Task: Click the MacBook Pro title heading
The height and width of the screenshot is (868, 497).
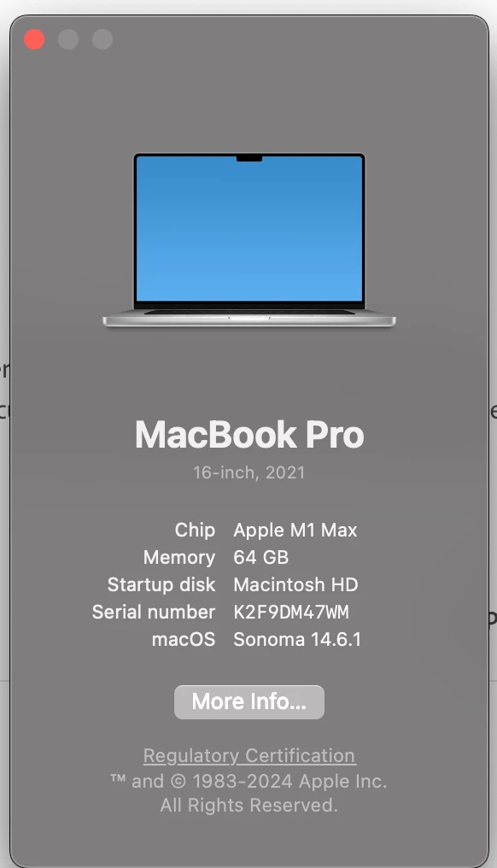Action: [x=249, y=435]
